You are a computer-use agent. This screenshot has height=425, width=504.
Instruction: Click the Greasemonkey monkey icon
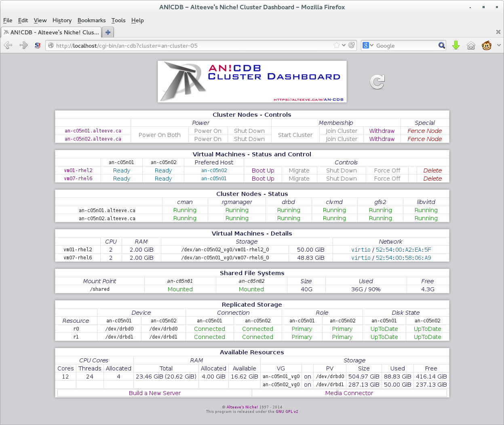[487, 45]
